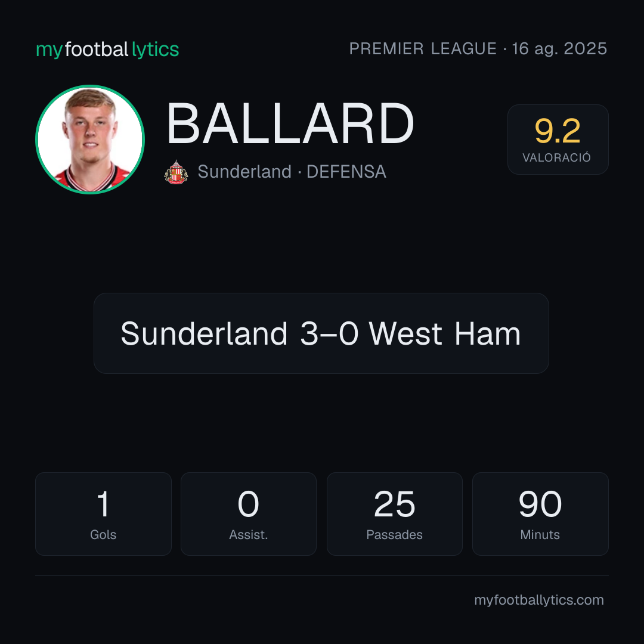Click the 16 ag. 2025 date

(x=559, y=49)
